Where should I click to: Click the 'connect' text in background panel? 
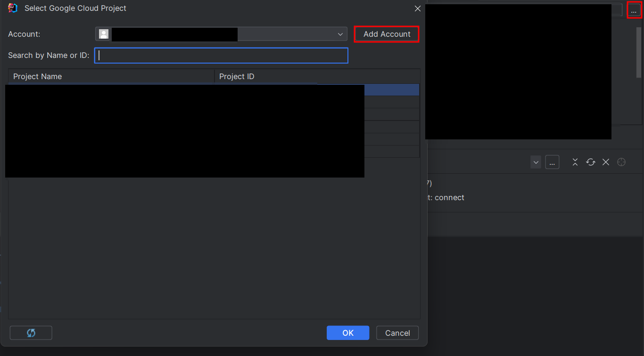point(449,197)
